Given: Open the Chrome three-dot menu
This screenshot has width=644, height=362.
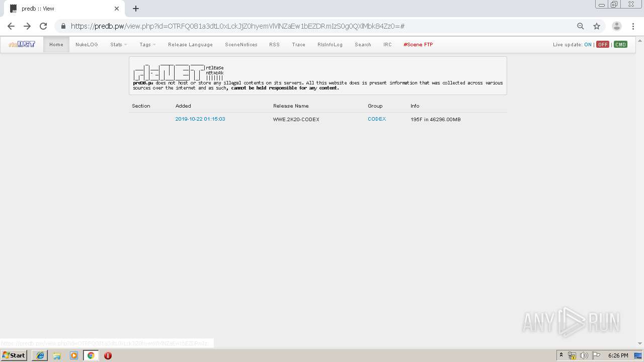Looking at the screenshot, I should (633, 26).
